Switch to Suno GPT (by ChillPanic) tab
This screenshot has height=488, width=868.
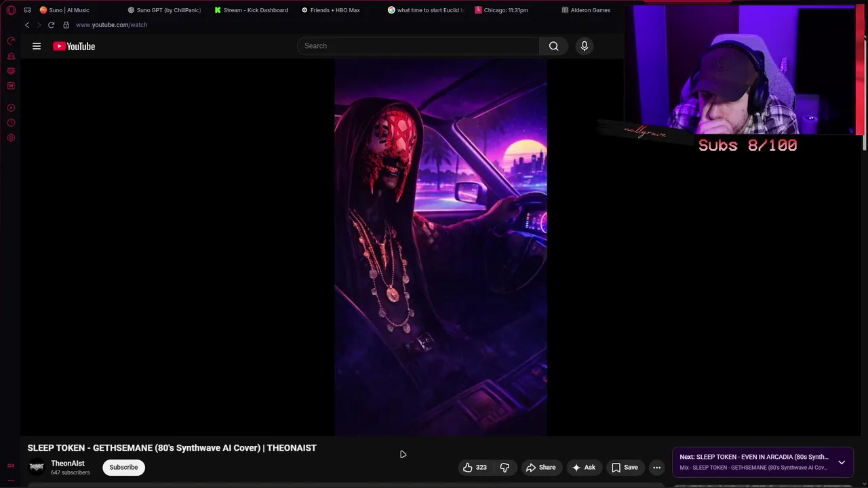coord(164,10)
